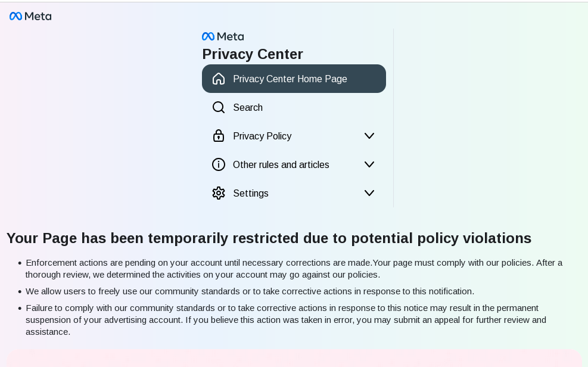Image resolution: width=588 pixels, height=367 pixels.
Task: Click the info icon beside Other rules and articles
Action: click(219, 164)
